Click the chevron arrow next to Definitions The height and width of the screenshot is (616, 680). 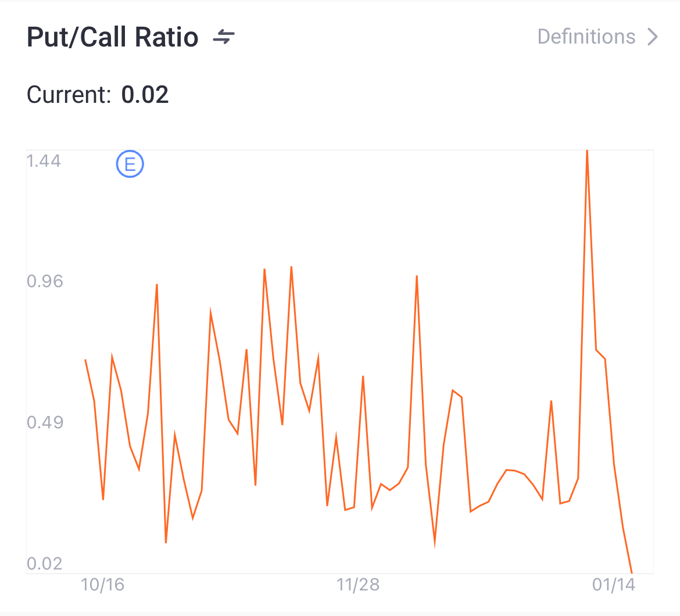(653, 37)
